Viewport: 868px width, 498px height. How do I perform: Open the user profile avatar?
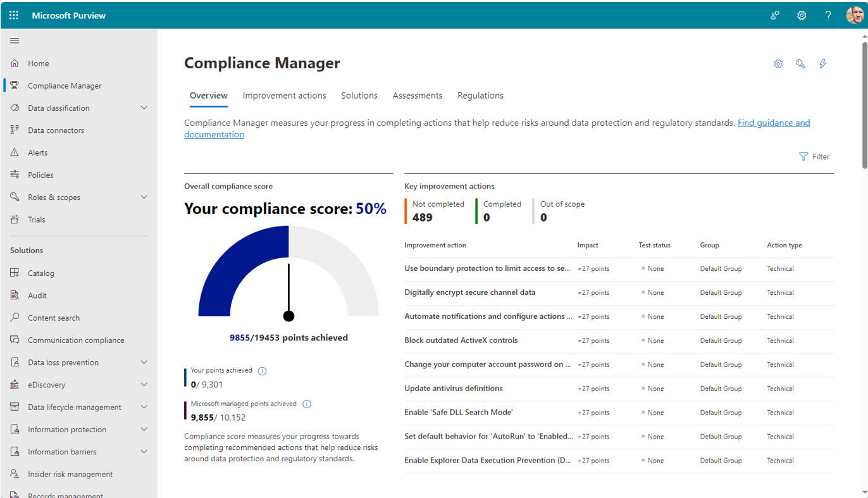click(854, 15)
